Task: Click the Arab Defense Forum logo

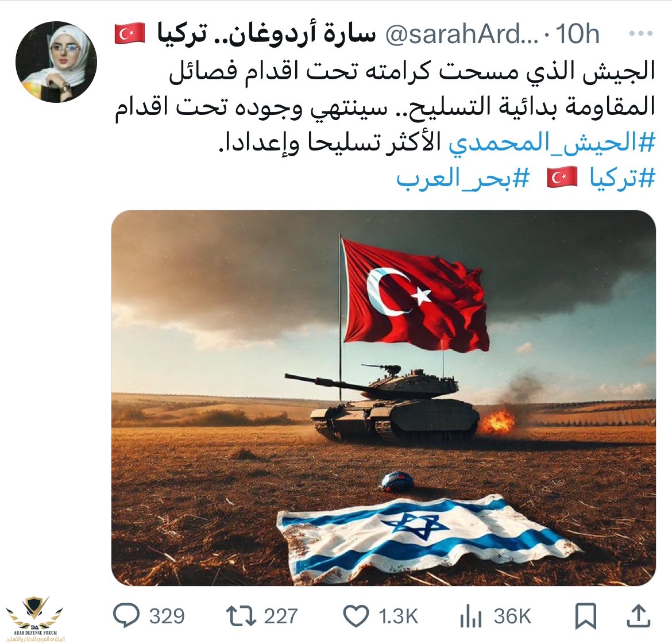Action: (x=34, y=619)
